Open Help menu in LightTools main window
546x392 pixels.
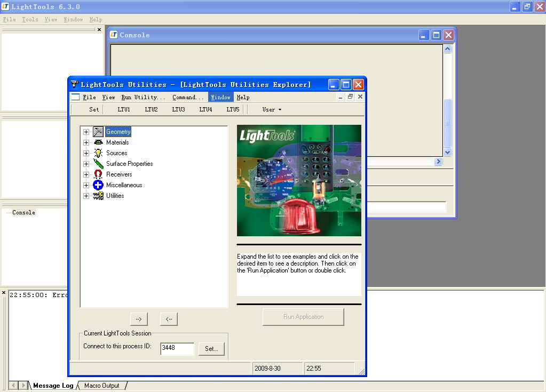point(96,20)
